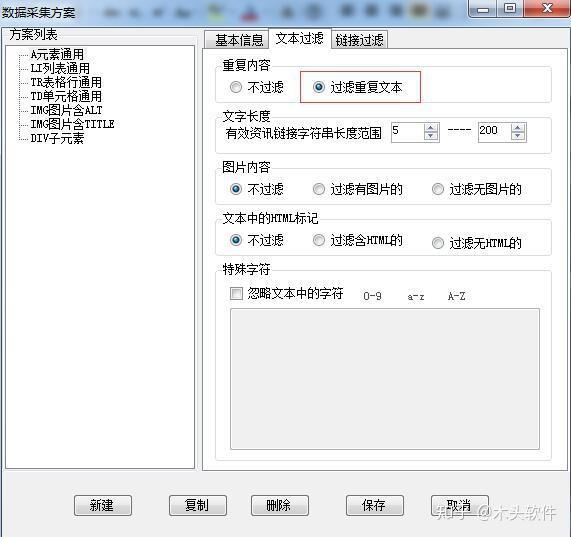Close the 数据采集方案 window

point(547,8)
